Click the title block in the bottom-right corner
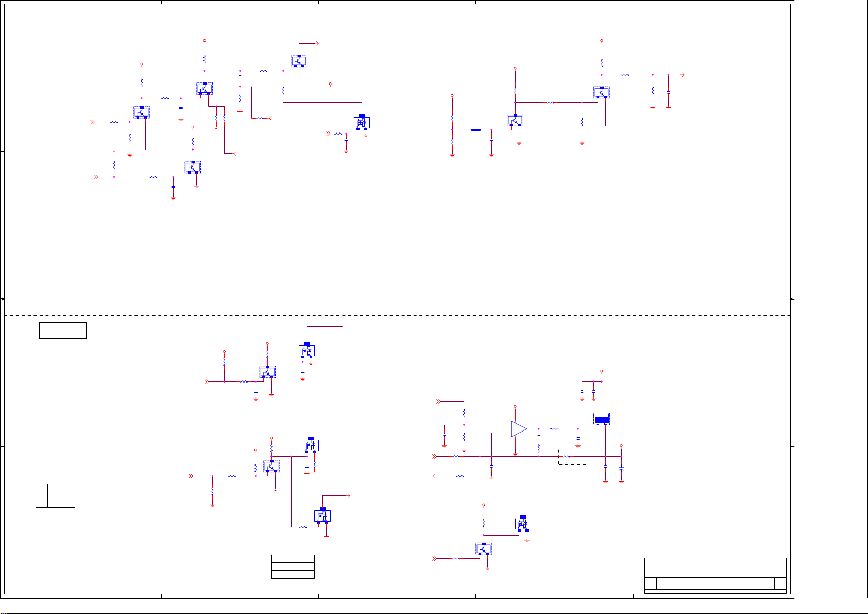Image resolution: width=868 pixels, height=614 pixels. pyautogui.click(x=716, y=576)
